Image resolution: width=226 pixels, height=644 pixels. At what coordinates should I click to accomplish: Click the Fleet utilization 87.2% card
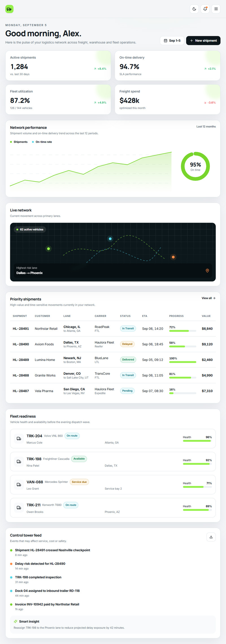[x=58, y=100]
